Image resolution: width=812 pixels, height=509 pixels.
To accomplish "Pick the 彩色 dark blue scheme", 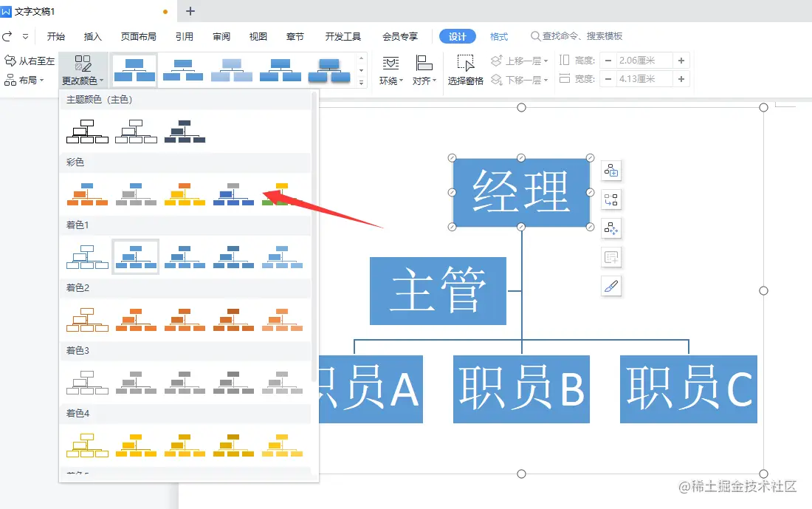I will coord(233,194).
